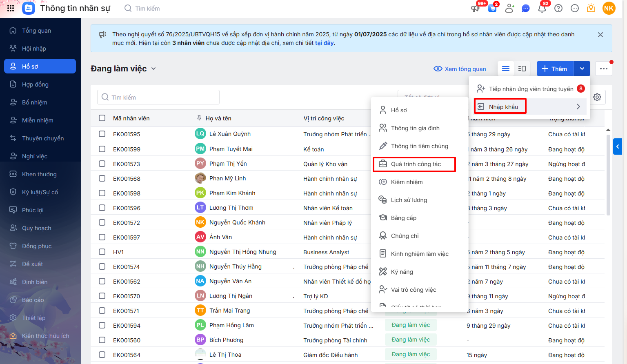Click the chat message bubble icon
Viewport: 627px width, 364px height.
coord(526,8)
